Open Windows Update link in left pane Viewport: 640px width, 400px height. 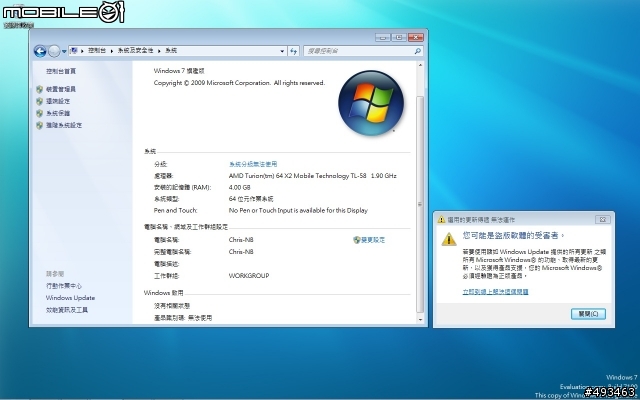[70, 298]
